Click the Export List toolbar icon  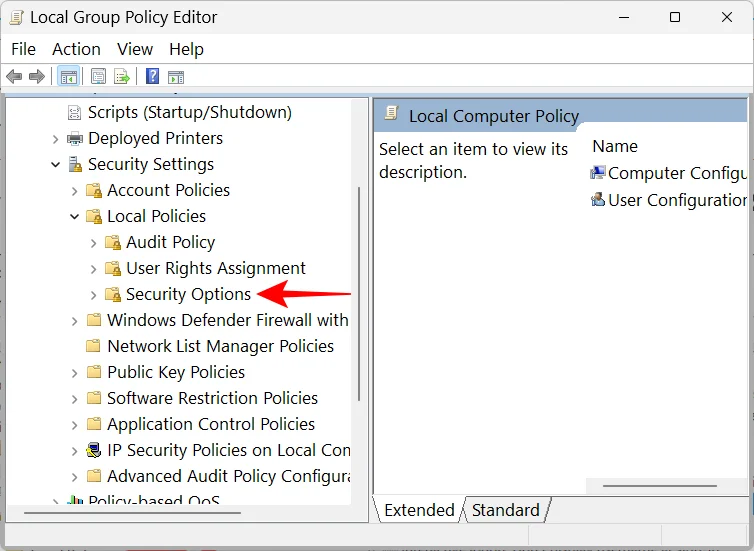122,76
